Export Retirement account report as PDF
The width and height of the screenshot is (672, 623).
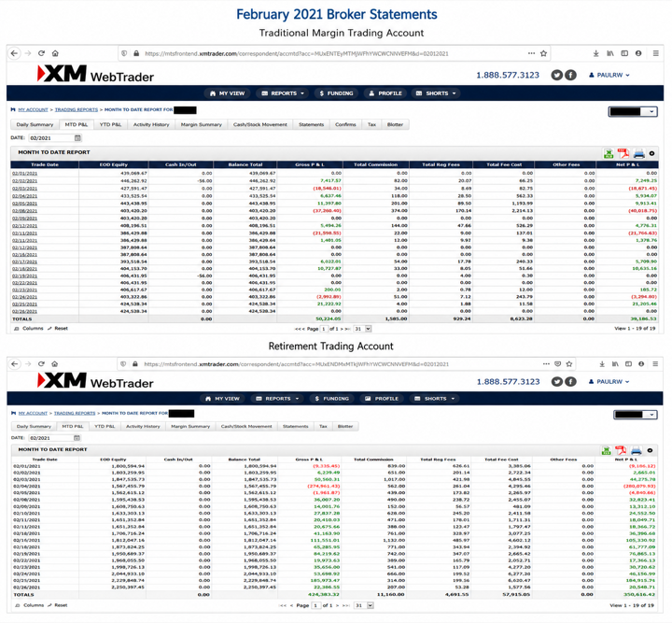point(621,450)
